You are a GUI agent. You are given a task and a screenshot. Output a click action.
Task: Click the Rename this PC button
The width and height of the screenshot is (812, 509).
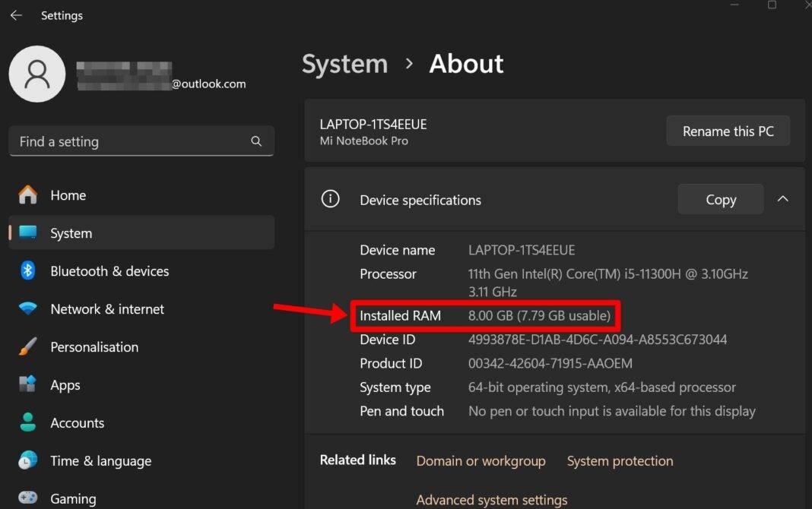(x=728, y=131)
